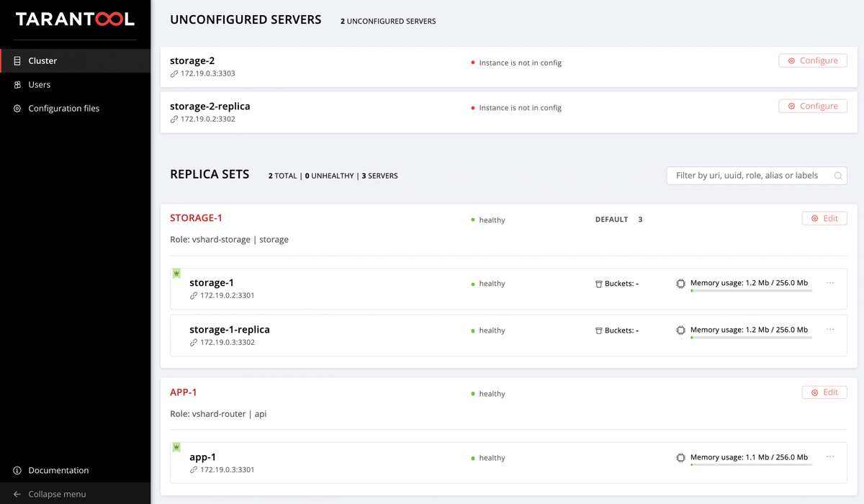Open the options menu for storage-1
864x504 pixels.
point(829,283)
